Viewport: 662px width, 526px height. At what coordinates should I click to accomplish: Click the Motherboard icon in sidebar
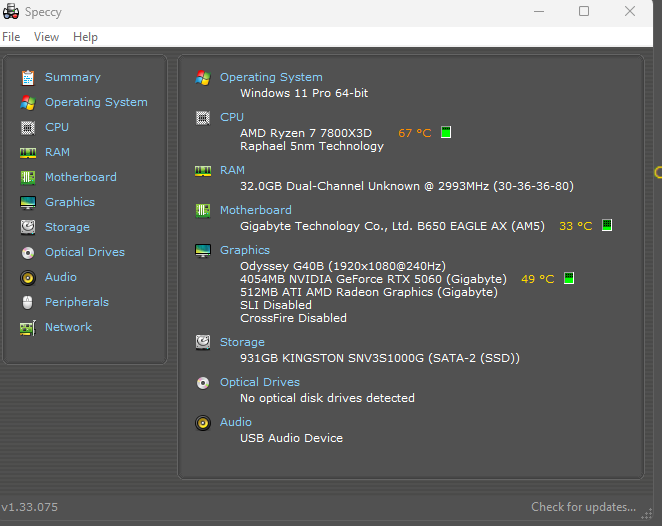(28, 177)
